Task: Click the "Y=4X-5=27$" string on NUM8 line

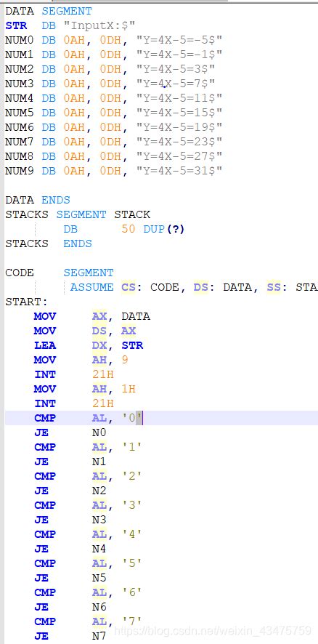Action: 179,156
